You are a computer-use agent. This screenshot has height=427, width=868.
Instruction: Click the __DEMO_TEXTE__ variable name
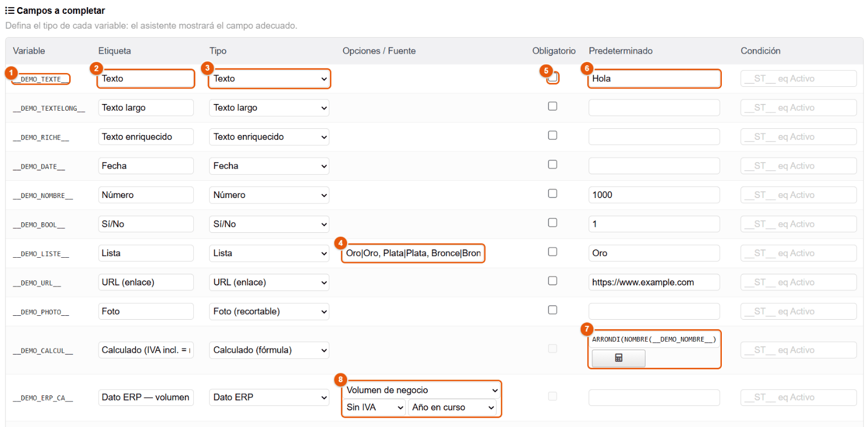pos(41,79)
